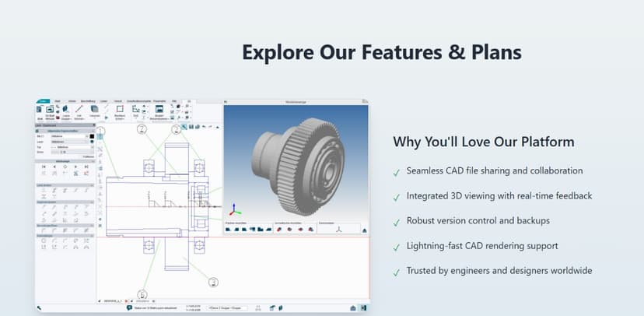Switch to the Parameter ribbon tab
644x316 pixels.
pos(159,101)
